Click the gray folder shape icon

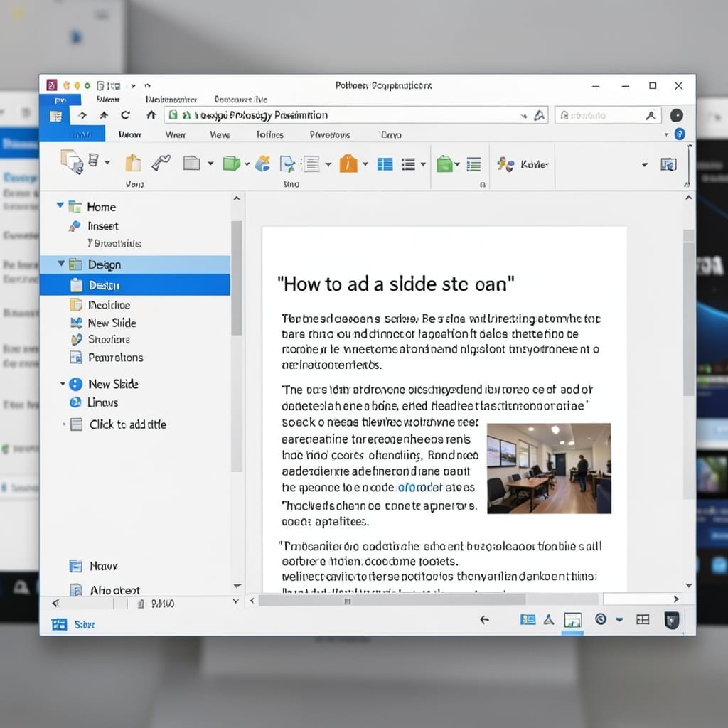191,164
